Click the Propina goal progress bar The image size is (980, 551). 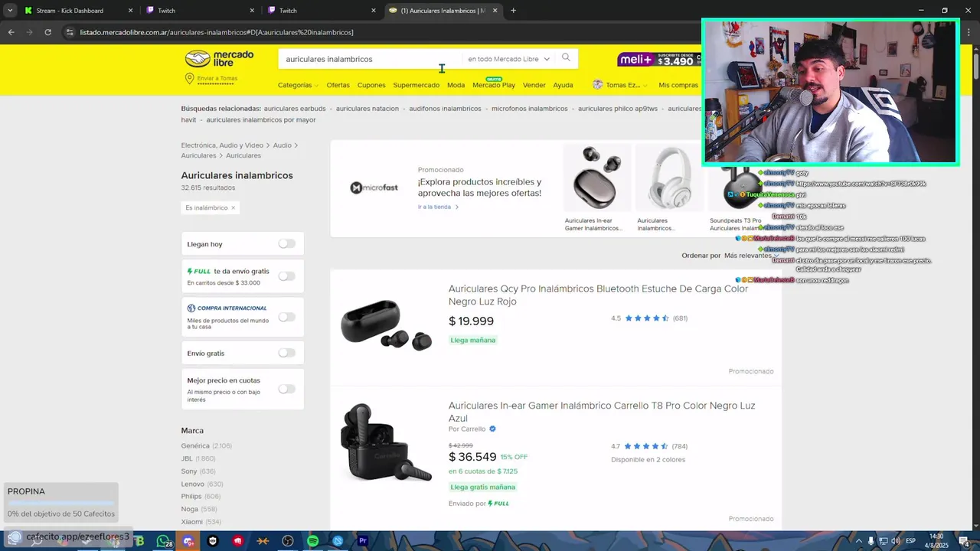coord(61,504)
